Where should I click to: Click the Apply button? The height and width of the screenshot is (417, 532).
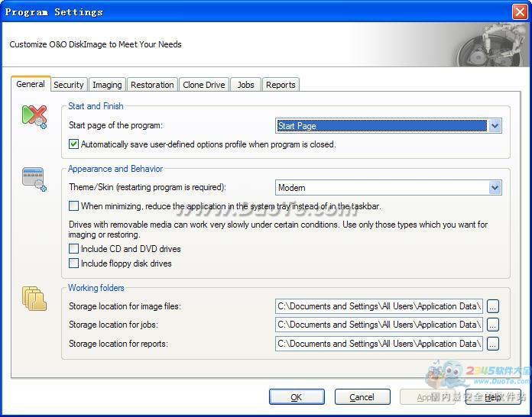point(427,396)
